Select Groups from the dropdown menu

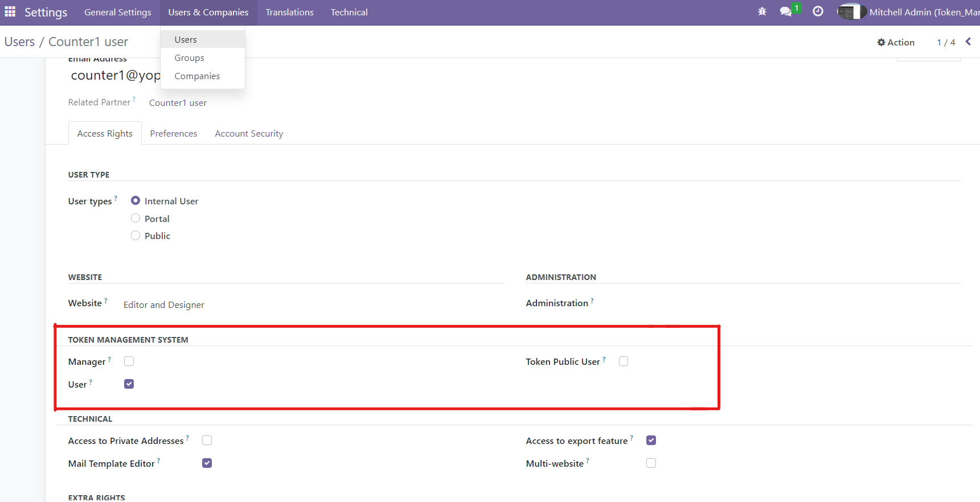(189, 58)
